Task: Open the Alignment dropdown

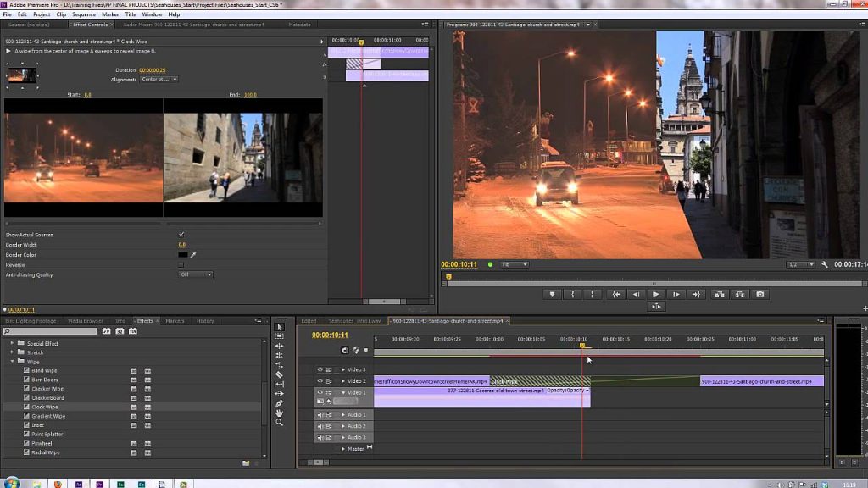Action: pos(160,79)
